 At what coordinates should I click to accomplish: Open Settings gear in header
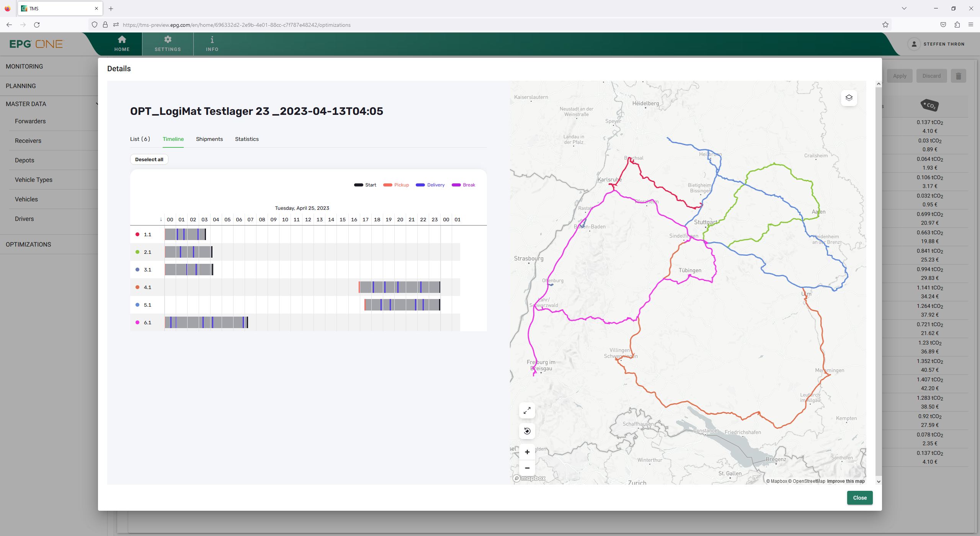168,40
